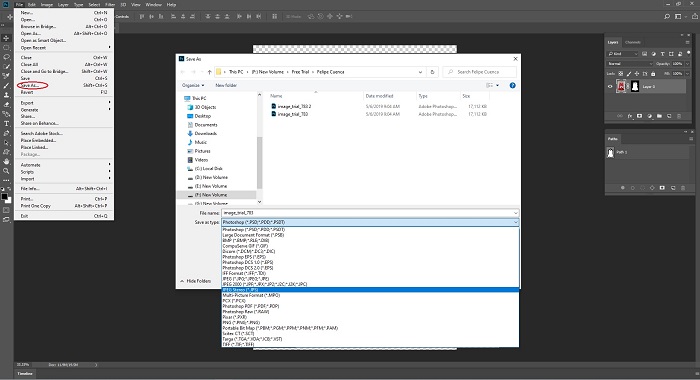This screenshot has height=380, width=700.
Task: Filter layers by type layers icon
Action: pyautogui.click(x=662, y=54)
